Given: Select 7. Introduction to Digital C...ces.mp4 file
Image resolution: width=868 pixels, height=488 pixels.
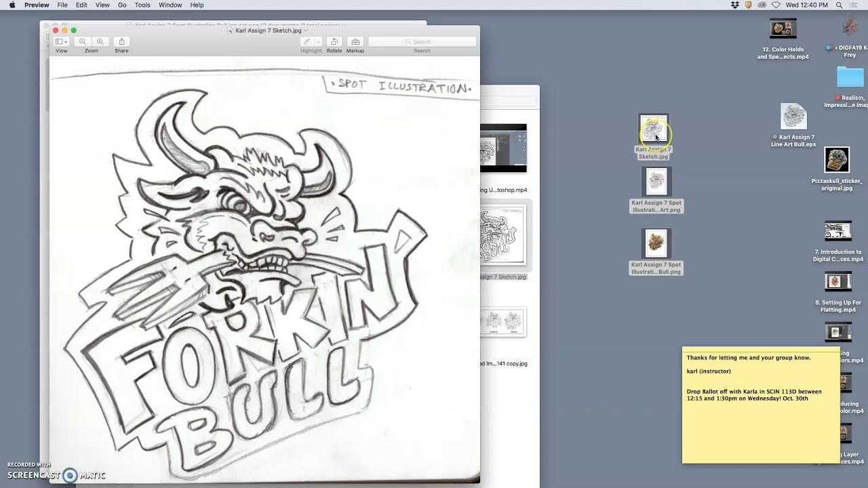Looking at the screenshot, I should click(838, 241).
